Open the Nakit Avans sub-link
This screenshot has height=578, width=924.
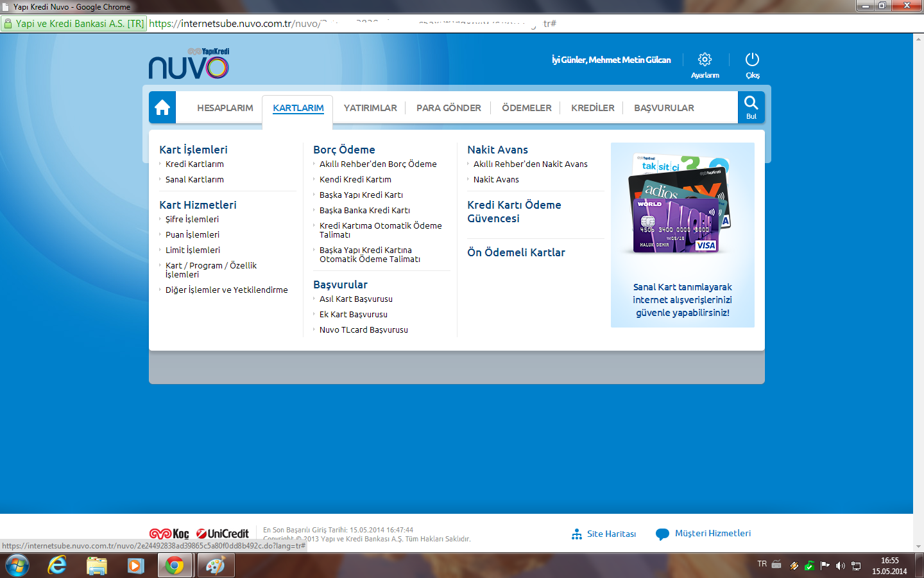[x=496, y=180]
